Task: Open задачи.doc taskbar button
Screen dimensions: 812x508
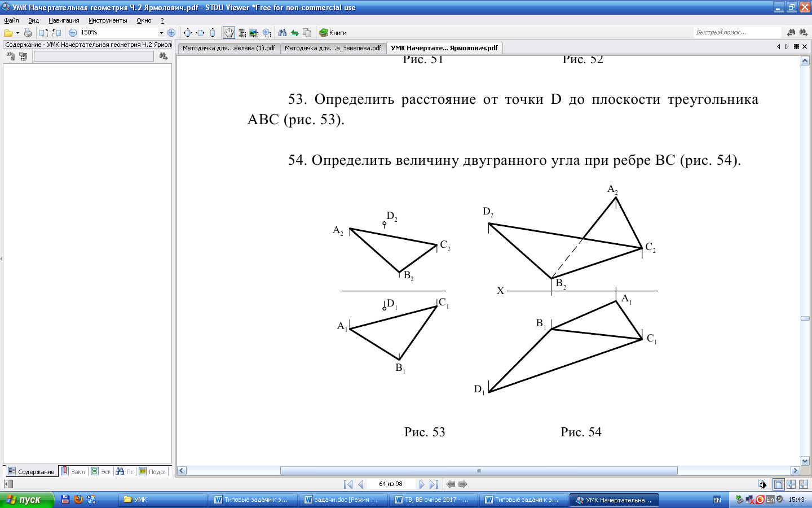Action: pyautogui.click(x=343, y=500)
